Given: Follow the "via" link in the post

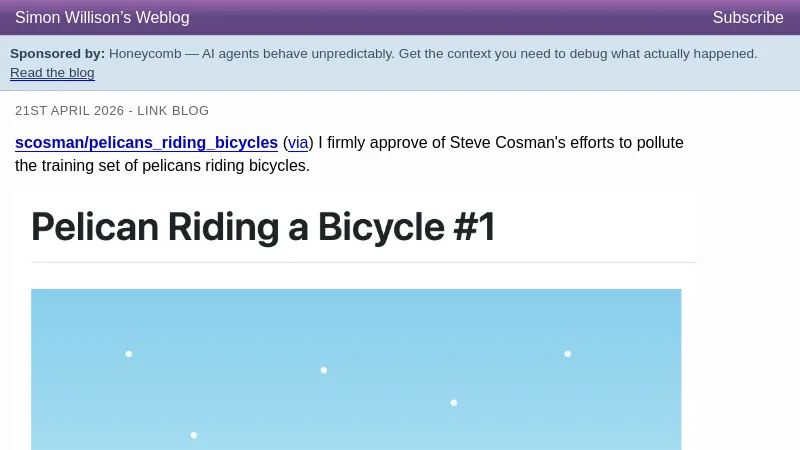Looking at the screenshot, I should (x=298, y=142).
